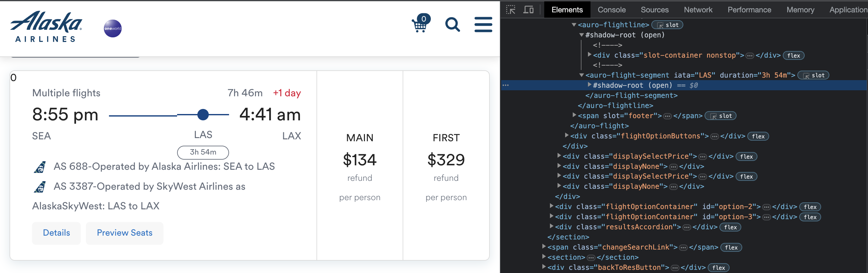Screen dimensions: 868x273
Task: Switch to the Console tab
Action: 612,10
